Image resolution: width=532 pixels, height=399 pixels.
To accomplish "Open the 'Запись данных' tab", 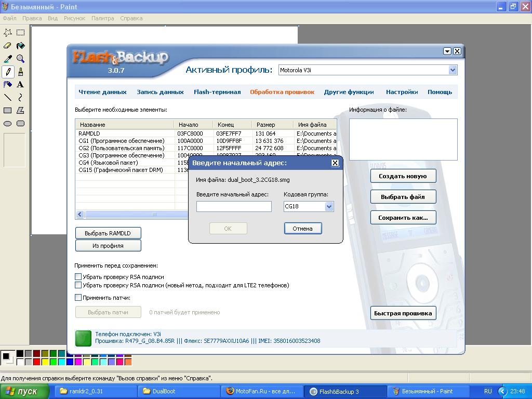I will tap(160, 92).
